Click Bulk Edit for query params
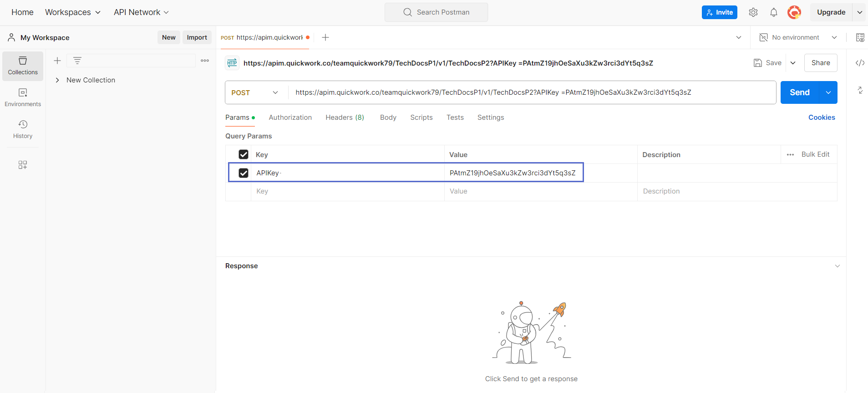The height and width of the screenshot is (393, 868). [x=815, y=154]
